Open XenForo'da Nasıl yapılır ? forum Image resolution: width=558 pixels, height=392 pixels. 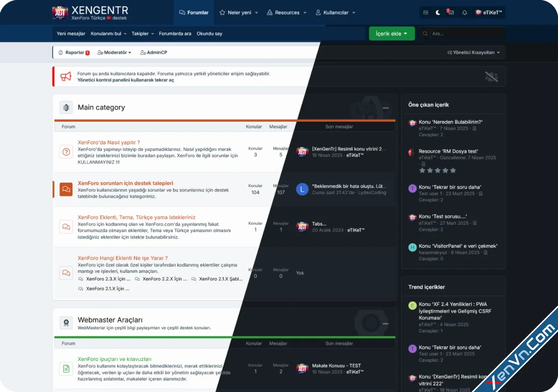tap(109, 142)
